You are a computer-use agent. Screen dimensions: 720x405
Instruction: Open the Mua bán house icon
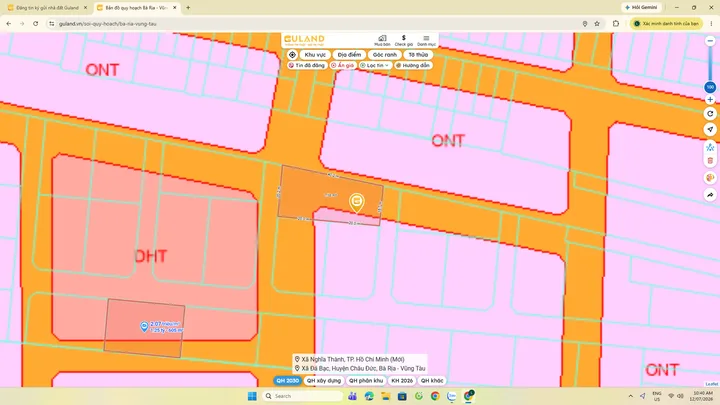(x=382, y=40)
